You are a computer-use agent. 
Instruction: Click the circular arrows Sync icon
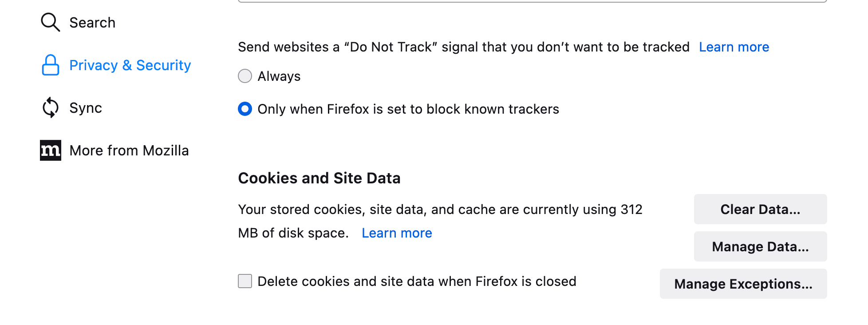50,107
